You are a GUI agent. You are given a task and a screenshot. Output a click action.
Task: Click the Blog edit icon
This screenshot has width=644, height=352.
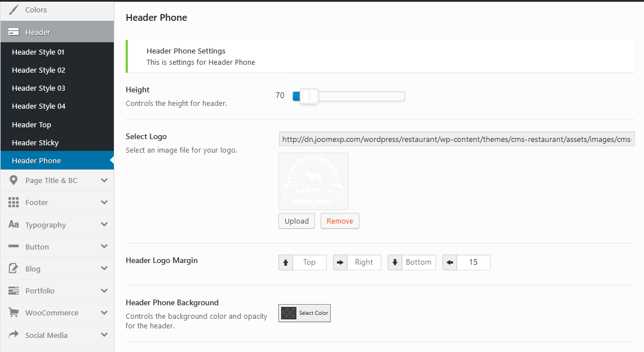coord(14,269)
